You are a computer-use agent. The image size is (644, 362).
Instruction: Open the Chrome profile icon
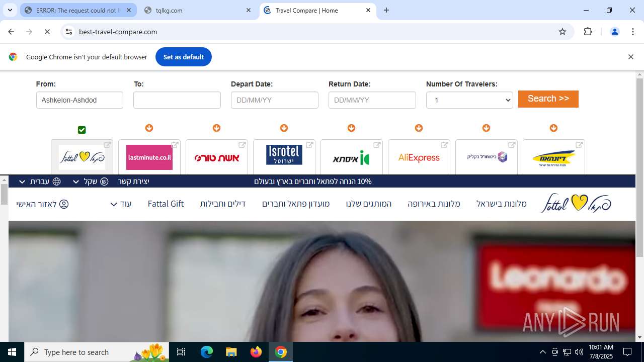point(614,32)
